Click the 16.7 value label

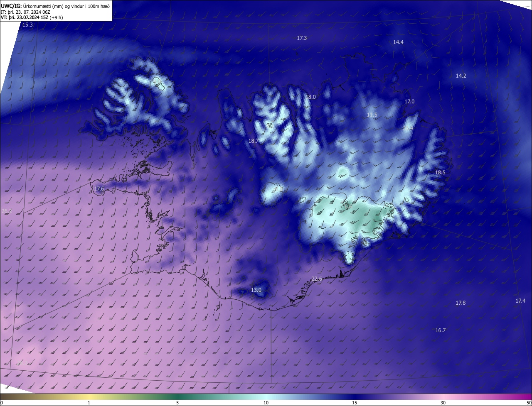click(441, 330)
